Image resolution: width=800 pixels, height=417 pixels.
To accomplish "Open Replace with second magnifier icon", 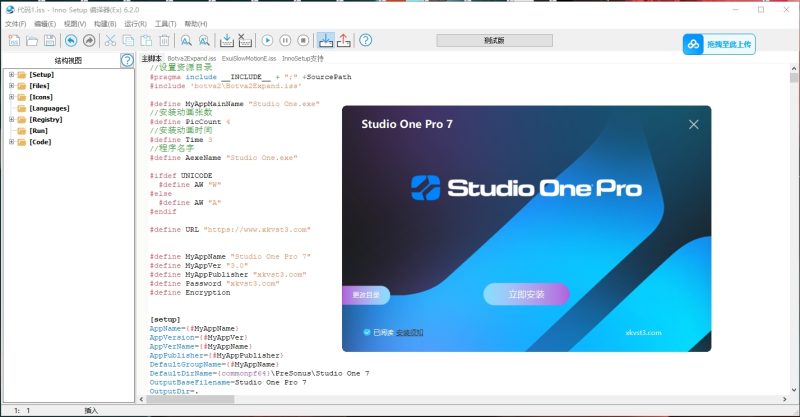I will [x=204, y=40].
